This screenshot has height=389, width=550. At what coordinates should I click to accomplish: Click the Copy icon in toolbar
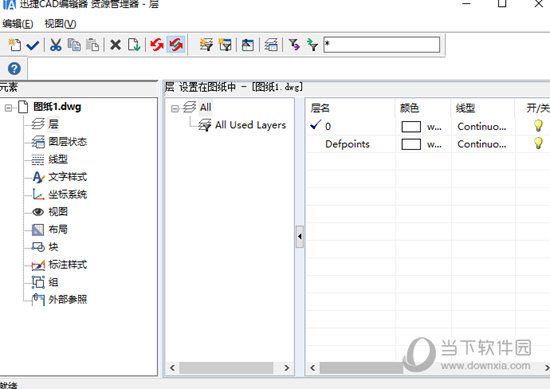(x=74, y=45)
